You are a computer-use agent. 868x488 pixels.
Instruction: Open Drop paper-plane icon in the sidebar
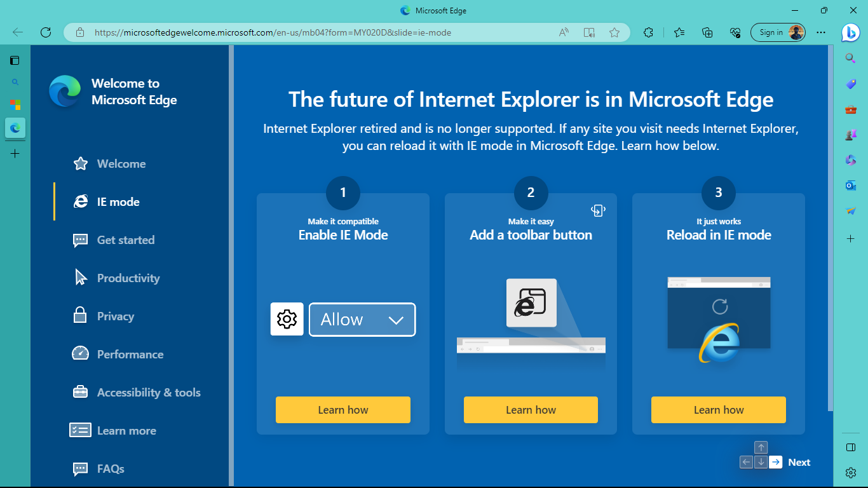pos(851,211)
